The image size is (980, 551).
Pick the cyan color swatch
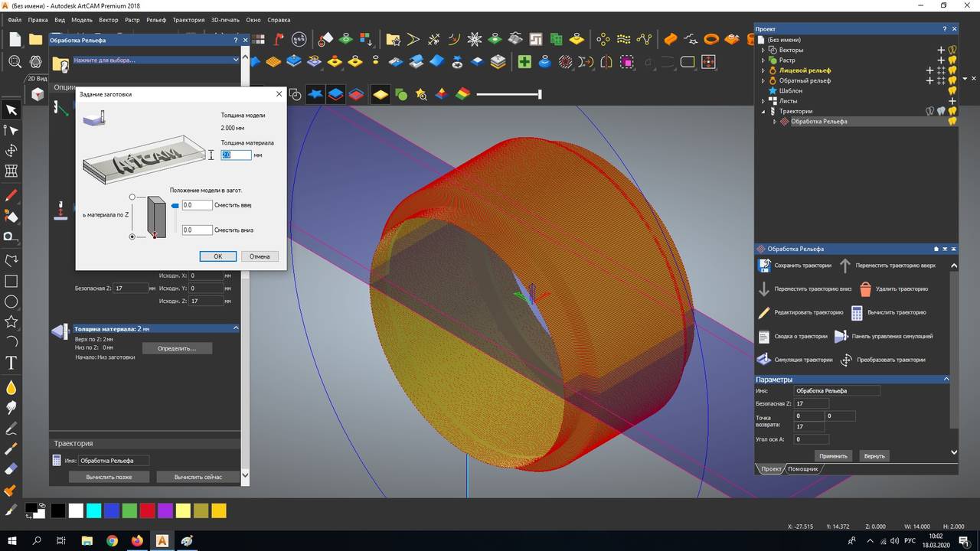(x=93, y=510)
